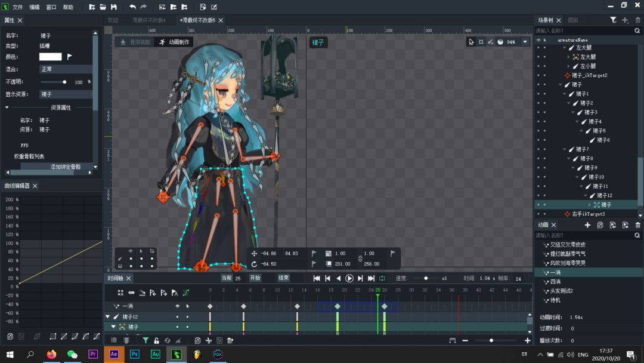Adjust the playback 速度 slider
The image size is (644, 363).
(426, 278)
